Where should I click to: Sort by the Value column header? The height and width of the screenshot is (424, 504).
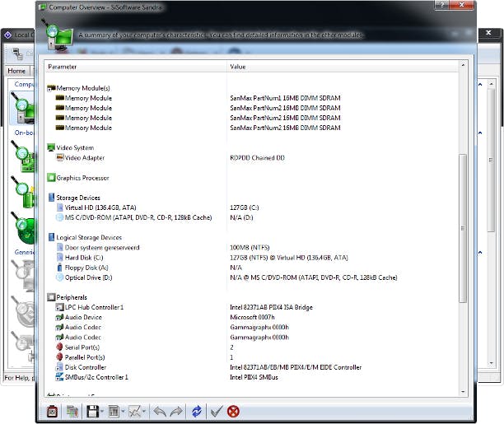(x=343, y=67)
